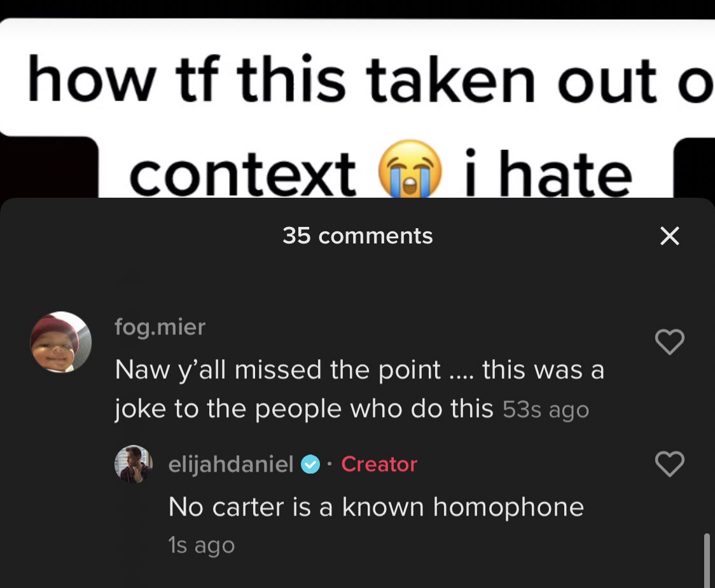Close the comments panel
Screen dimensions: 715x588
click(x=669, y=236)
